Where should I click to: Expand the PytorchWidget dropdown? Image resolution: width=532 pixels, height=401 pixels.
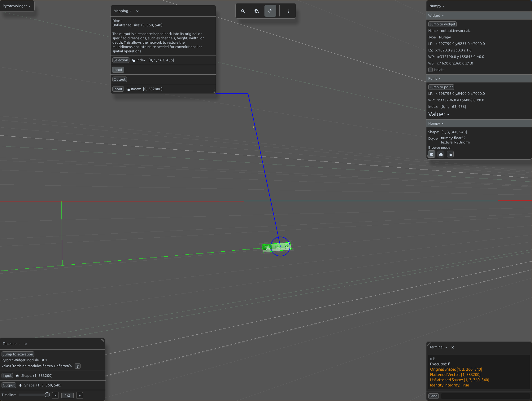[17, 6]
